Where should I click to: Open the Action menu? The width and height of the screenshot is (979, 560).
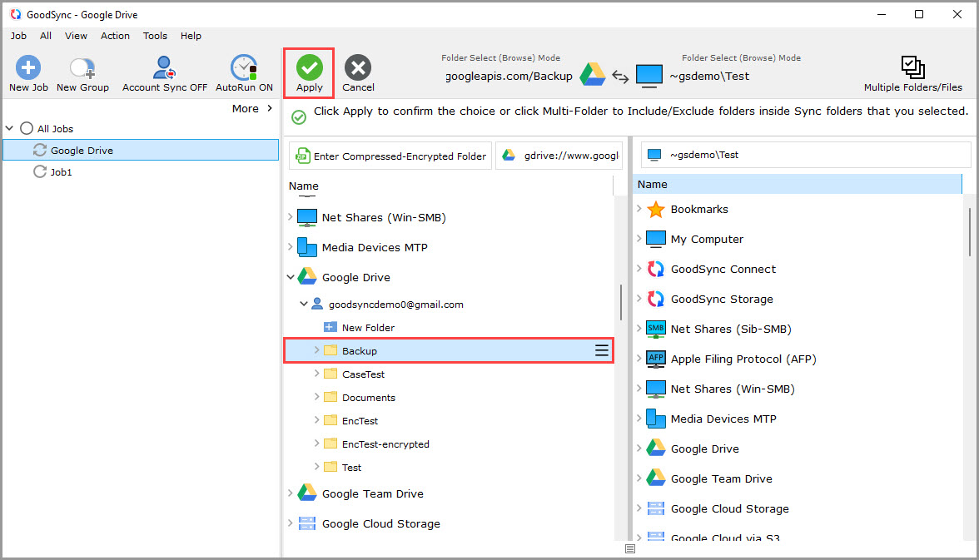115,36
